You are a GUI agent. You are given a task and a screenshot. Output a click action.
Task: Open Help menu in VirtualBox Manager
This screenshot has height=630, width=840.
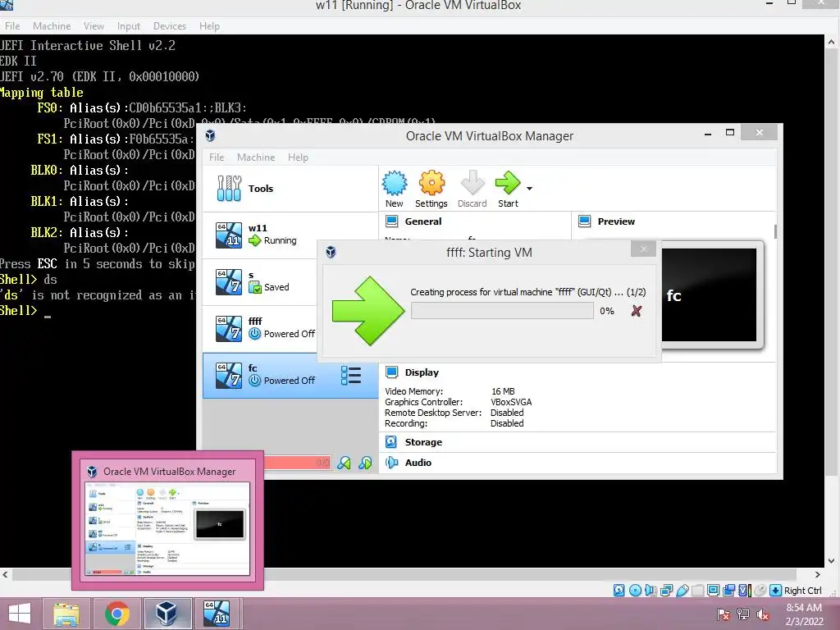click(x=298, y=157)
